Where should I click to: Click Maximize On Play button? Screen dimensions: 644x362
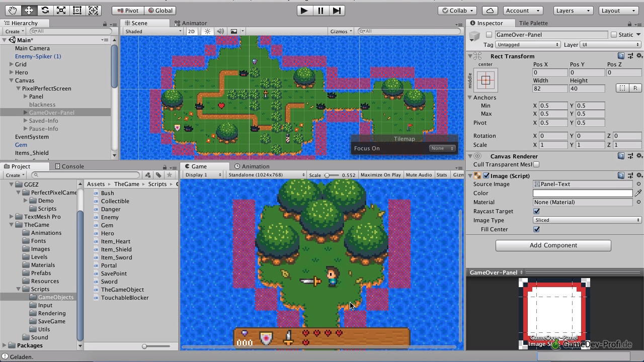pos(380,175)
